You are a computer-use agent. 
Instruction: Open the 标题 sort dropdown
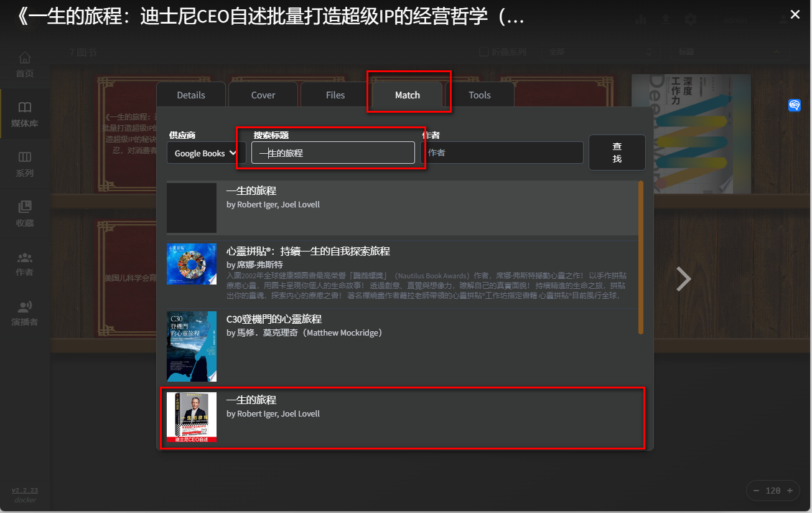(729, 52)
